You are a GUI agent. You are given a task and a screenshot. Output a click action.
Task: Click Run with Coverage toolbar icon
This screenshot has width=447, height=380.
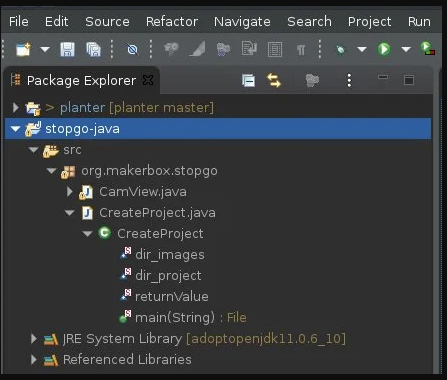click(427, 49)
